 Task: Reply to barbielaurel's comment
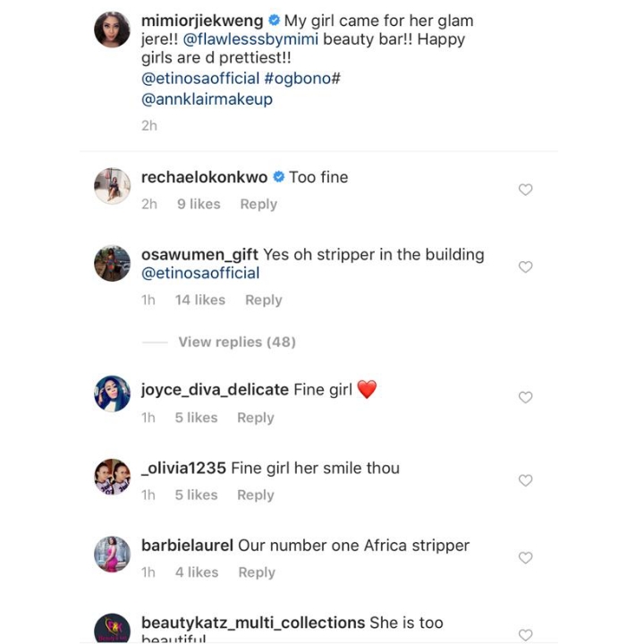[257, 572]
